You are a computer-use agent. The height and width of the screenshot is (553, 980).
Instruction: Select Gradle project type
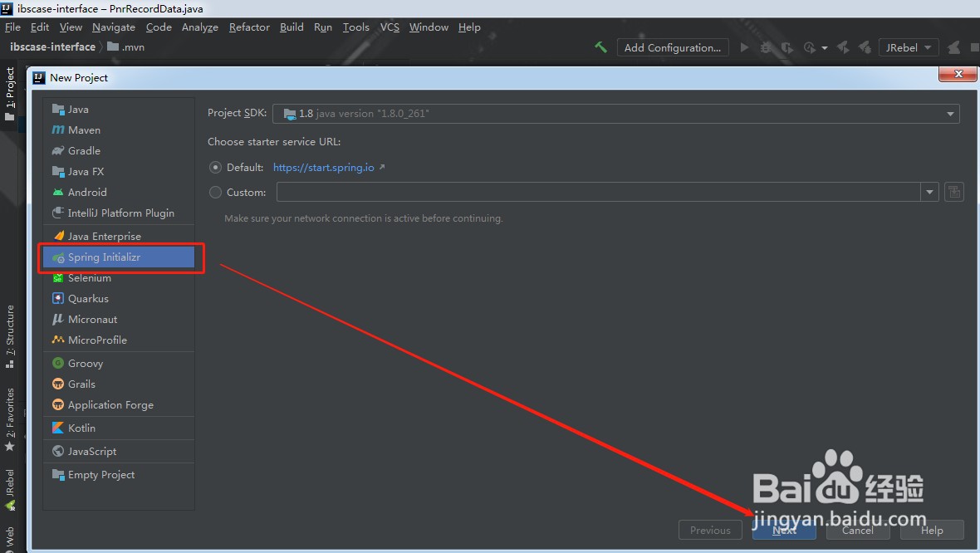(x=119, y=150)
